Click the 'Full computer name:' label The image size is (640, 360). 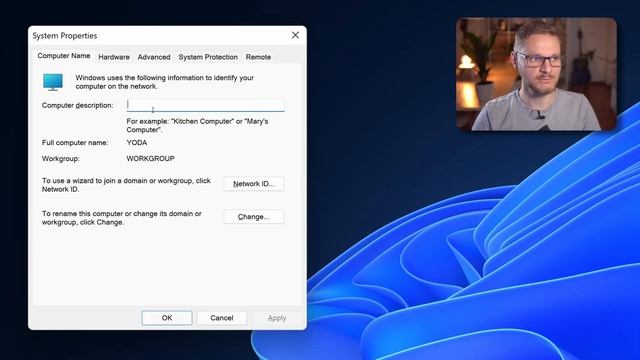(x=75, y=143)
